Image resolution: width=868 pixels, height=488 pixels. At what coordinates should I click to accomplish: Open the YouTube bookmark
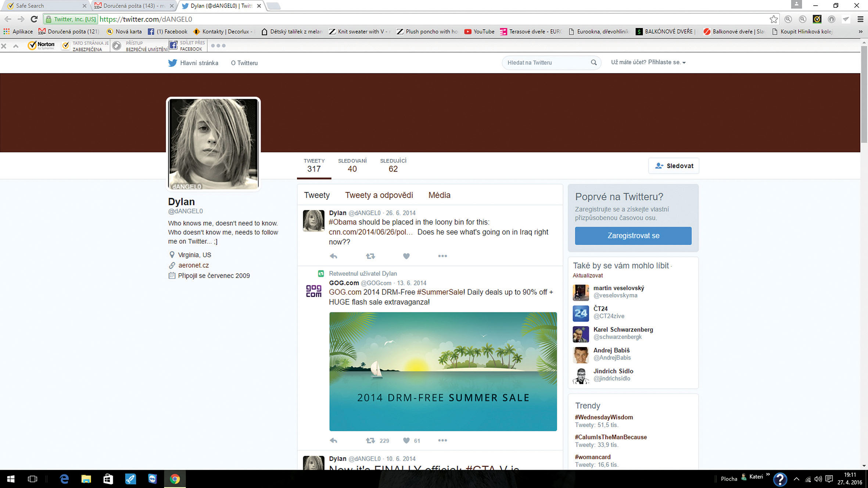coord(479,32)
